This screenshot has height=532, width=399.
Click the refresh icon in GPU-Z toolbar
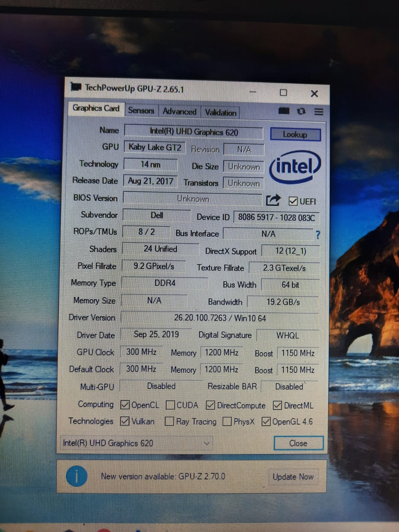301,111
